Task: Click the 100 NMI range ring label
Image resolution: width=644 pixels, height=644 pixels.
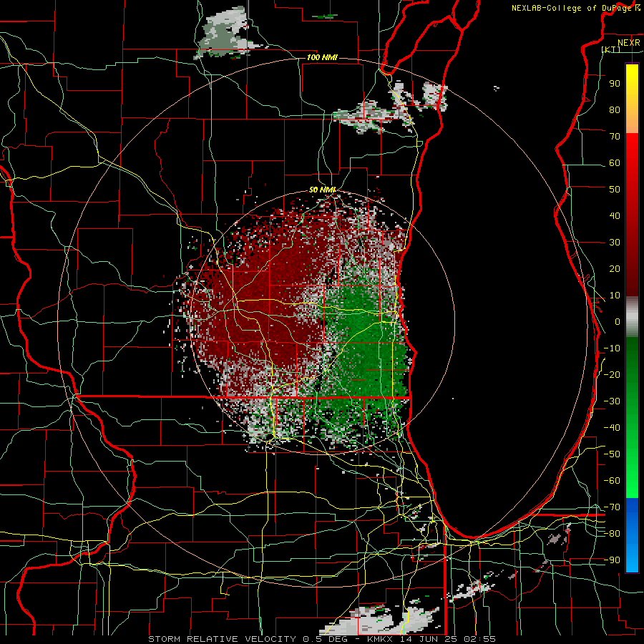Action: (322, 57)
